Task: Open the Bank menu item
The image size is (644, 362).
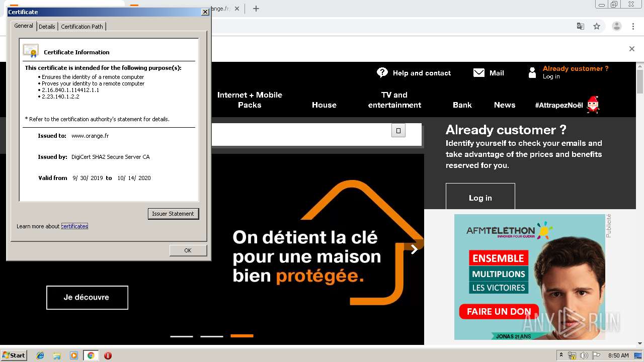Action: [x=462, y=105]
